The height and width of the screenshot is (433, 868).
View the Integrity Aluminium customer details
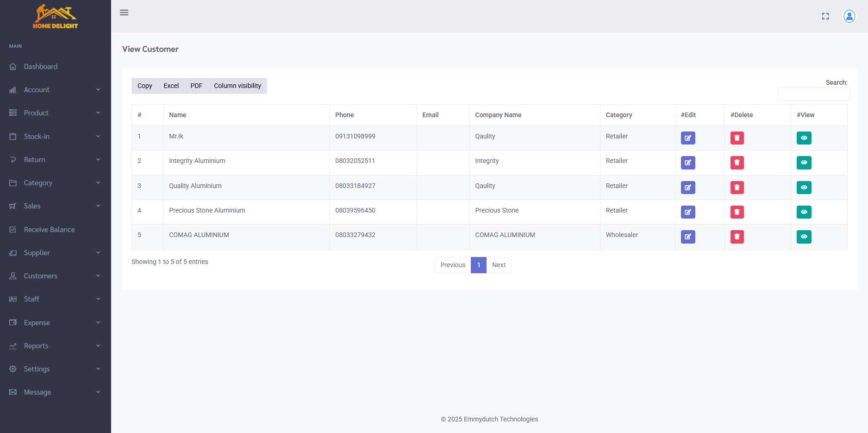click(804, 163)
